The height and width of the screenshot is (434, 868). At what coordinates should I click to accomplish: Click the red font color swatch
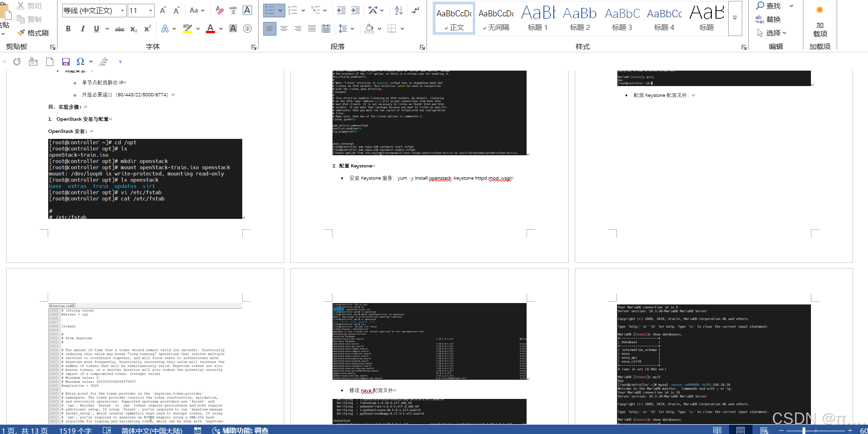(210, 29)
